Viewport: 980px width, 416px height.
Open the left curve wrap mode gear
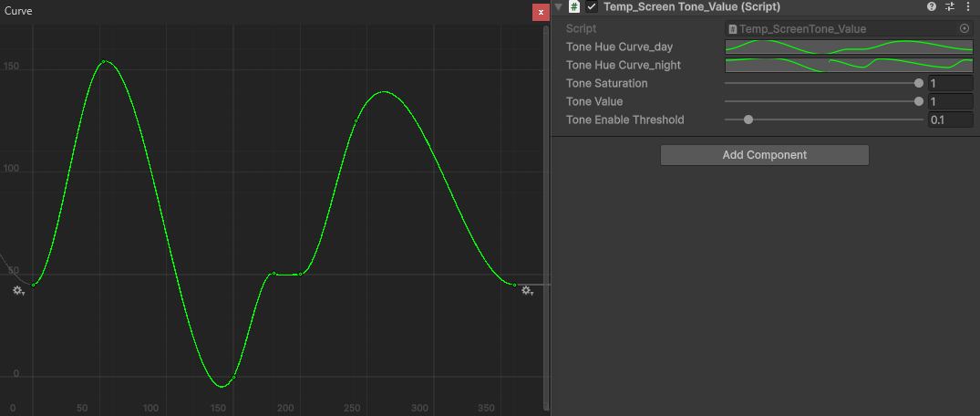pyautogui.click(x=19, y=291)
